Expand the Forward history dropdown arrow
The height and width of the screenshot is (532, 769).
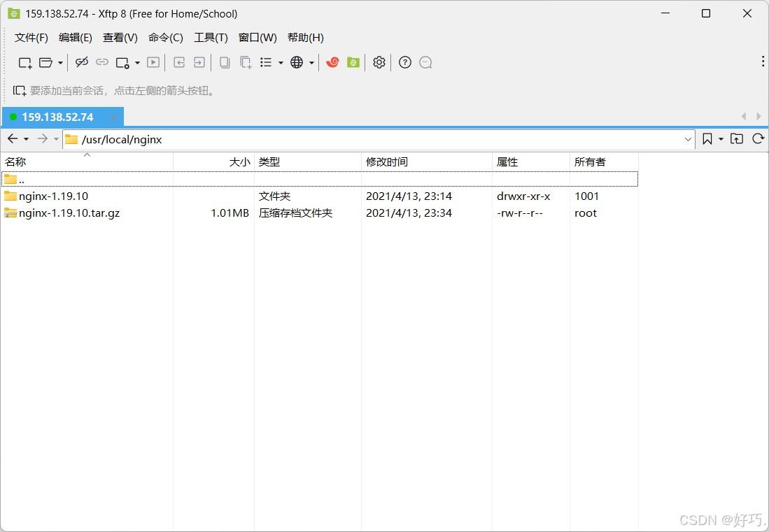56,139
